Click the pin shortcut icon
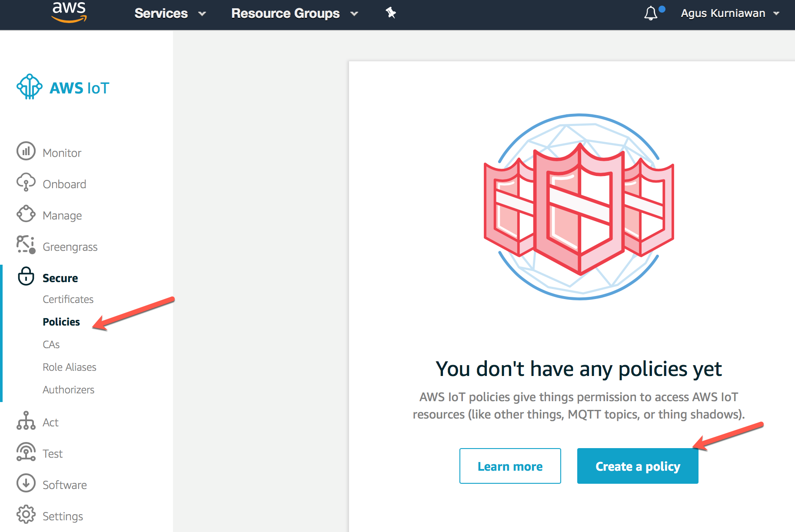The width and height of the screenshot is (795, 532). point(391,13)
